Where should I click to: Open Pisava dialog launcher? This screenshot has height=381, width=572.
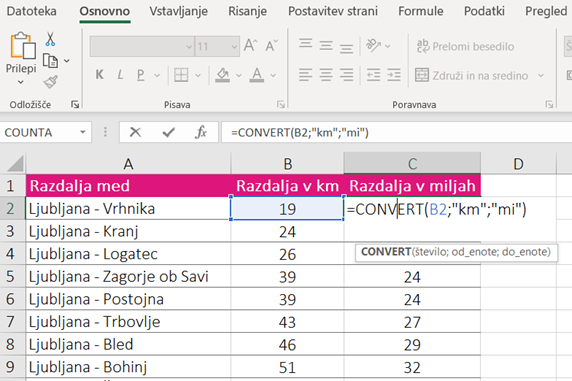pos(281,105)
